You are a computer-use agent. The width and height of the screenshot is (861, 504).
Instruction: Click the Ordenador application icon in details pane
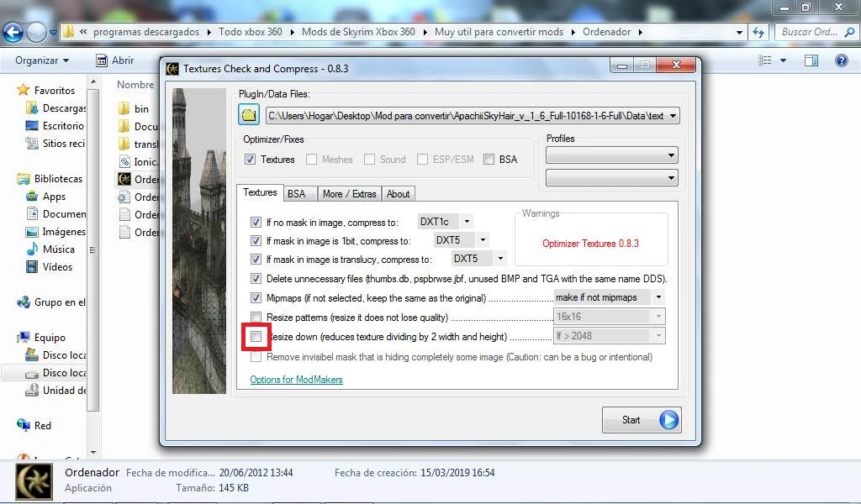(34, 481)
